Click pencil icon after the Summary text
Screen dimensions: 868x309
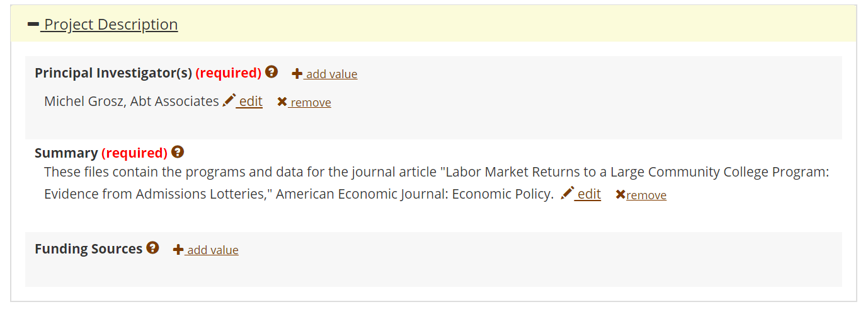click(x=568, y=194)
